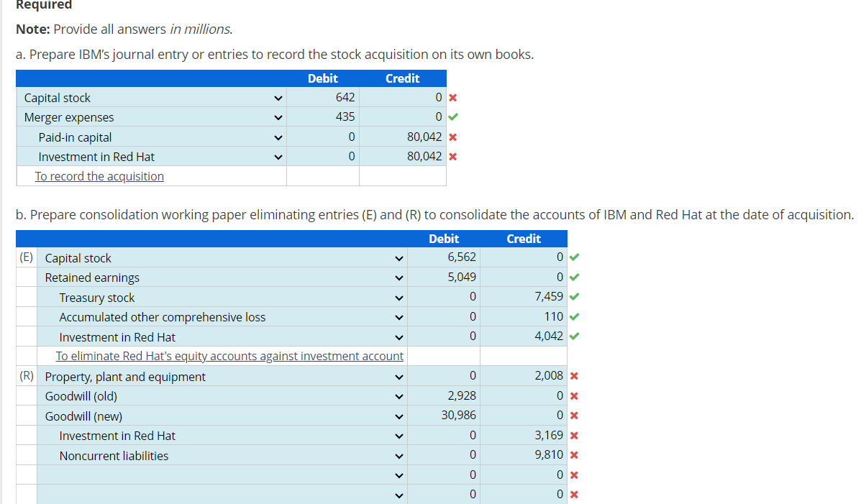Viewport: 861px width, 504px height.
Task: Click 'To record the acquisition' description
Action: tap(99, 176)
